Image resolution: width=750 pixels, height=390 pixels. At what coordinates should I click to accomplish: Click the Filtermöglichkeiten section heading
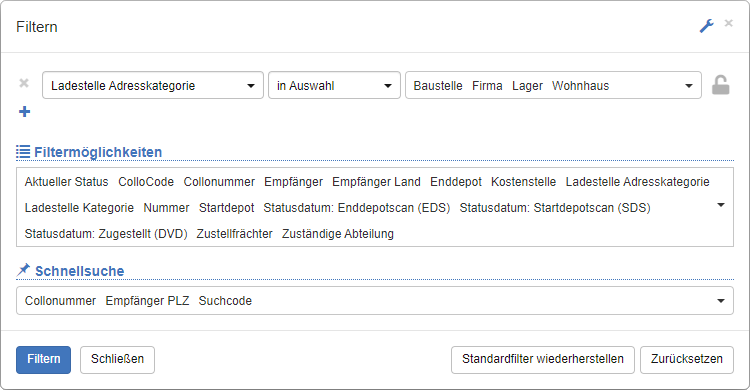click(x=98, y=152)
